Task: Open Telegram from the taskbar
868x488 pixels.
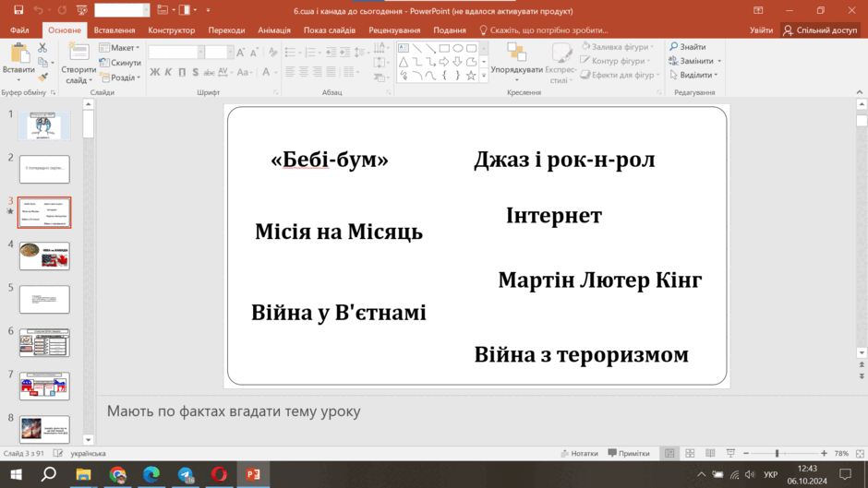Action: (x=186, y=475)
